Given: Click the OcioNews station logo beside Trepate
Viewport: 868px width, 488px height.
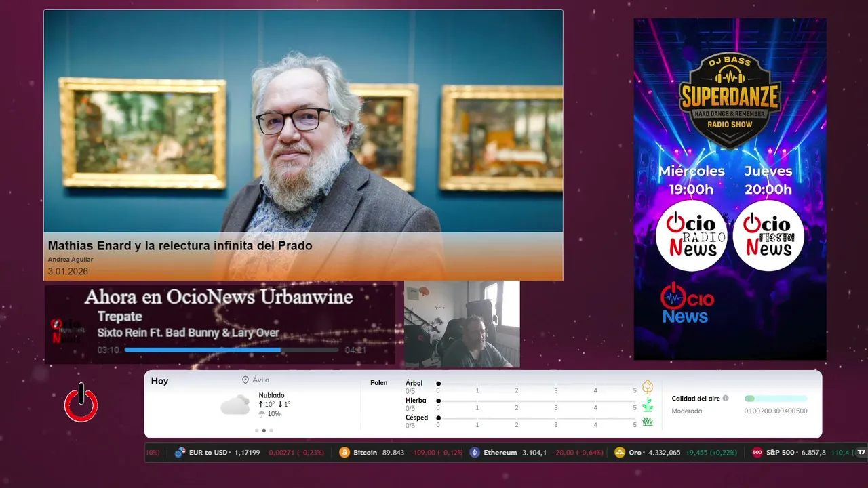Looking at the screenshot, I should 66,331.
